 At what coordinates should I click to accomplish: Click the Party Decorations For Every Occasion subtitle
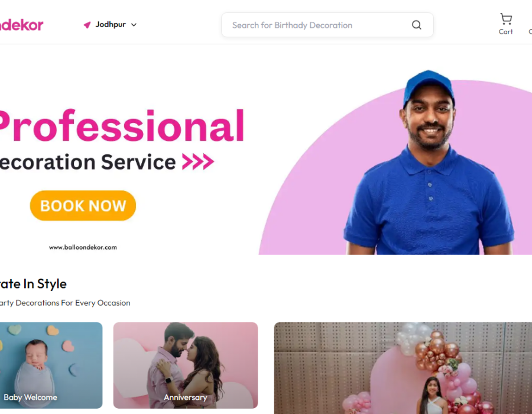(65, 303)
